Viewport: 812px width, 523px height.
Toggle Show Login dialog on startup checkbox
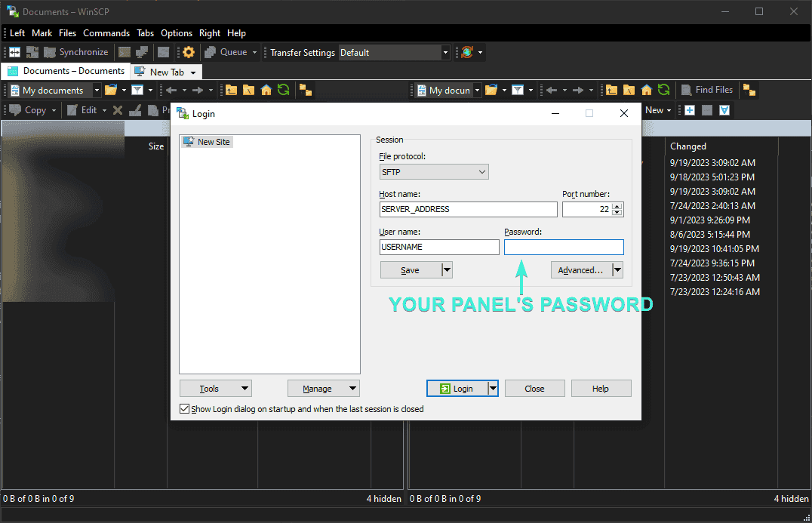click(x=185, y=409)
